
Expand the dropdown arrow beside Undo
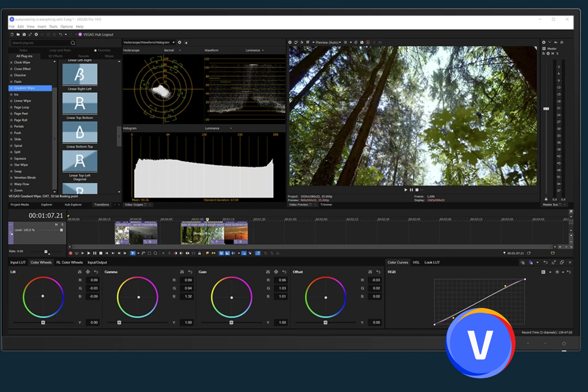point(66,34)
